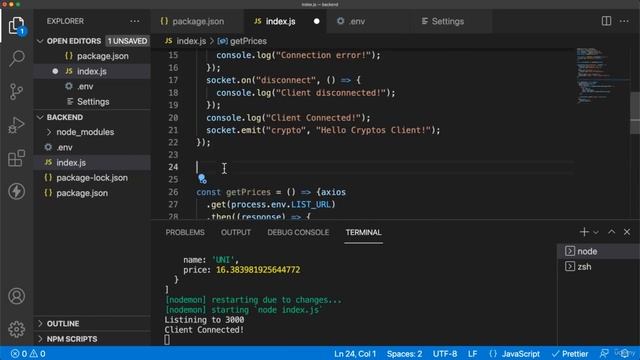Viewport: 640px width, 360px height.
Task: Open the Explorer view in activity bar
Action: click(x=16, y=26)
